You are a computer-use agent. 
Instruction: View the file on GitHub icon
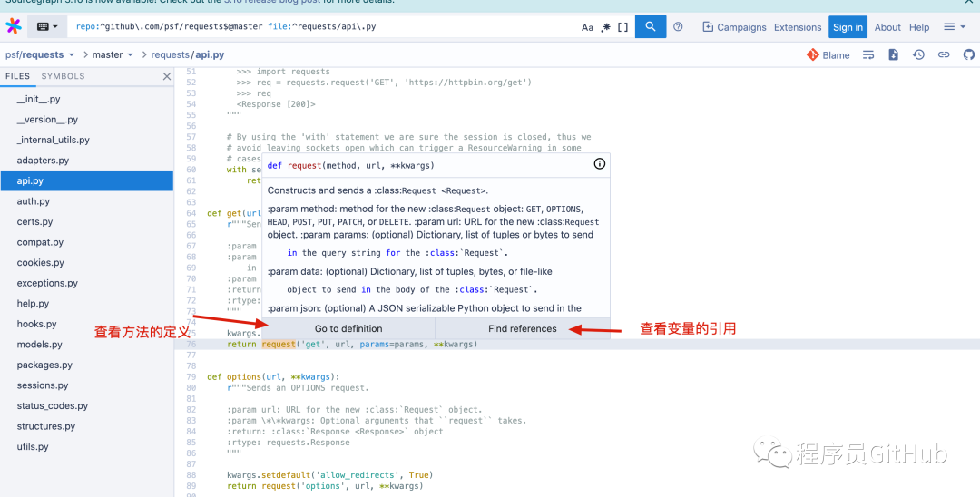[969, 55]
